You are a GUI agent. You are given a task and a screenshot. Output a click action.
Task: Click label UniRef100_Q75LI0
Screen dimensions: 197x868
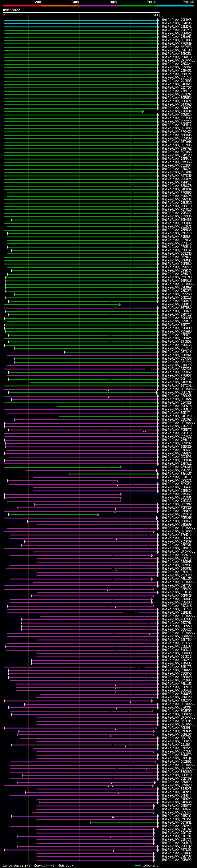tap(176, 91)
